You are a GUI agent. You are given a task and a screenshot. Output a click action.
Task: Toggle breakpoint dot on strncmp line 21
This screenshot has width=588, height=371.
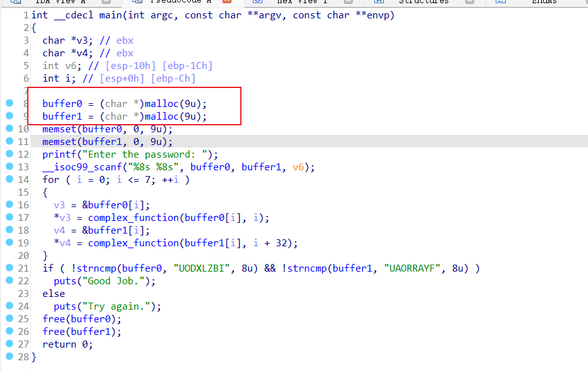click(x=9, y=268)
